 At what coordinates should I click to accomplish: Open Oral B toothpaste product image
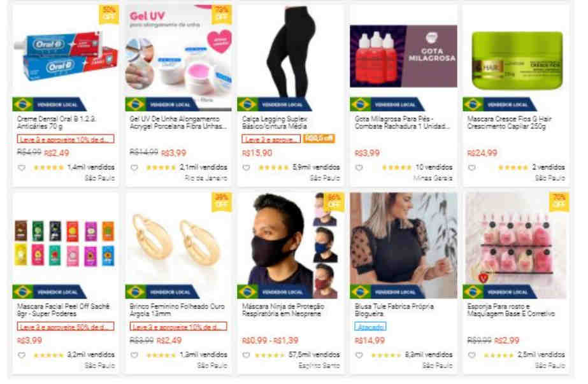tap(66, 57)
